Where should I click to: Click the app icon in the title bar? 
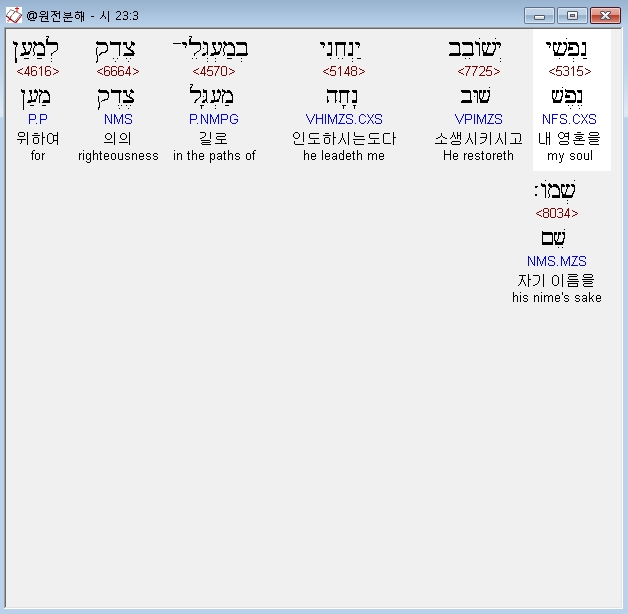pyautogui.click(x=13, y=16)
